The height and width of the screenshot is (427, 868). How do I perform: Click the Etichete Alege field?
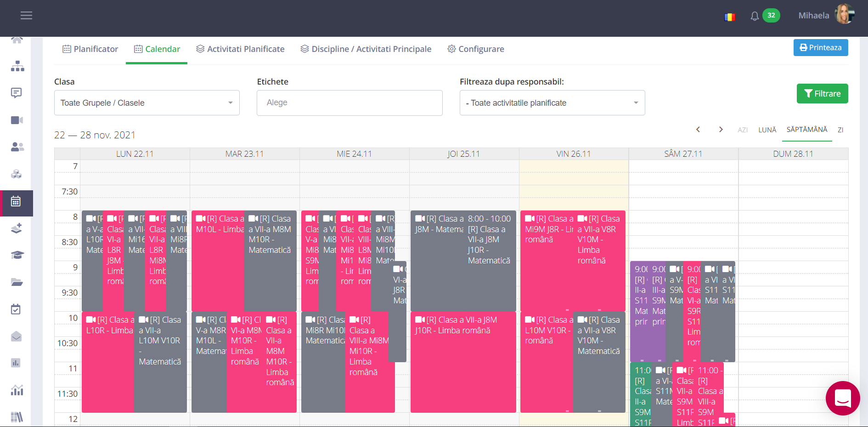coord(349,103)
